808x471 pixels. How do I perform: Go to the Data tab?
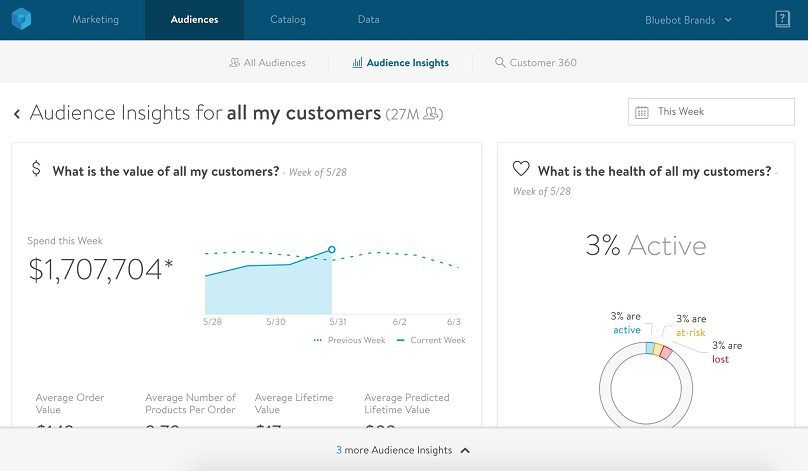tap(369, 20)
